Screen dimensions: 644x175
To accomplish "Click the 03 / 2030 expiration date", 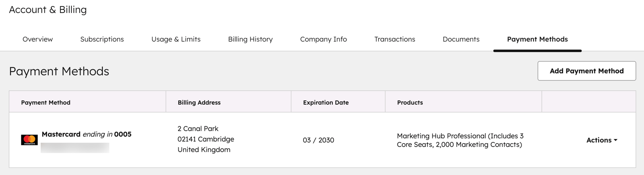I will [x=318, y=140].
